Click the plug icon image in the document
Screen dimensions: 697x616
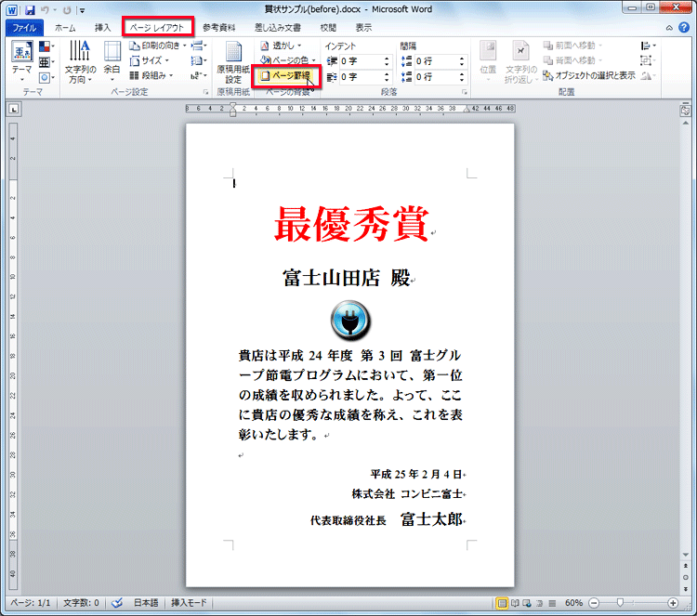pos(350,320)
